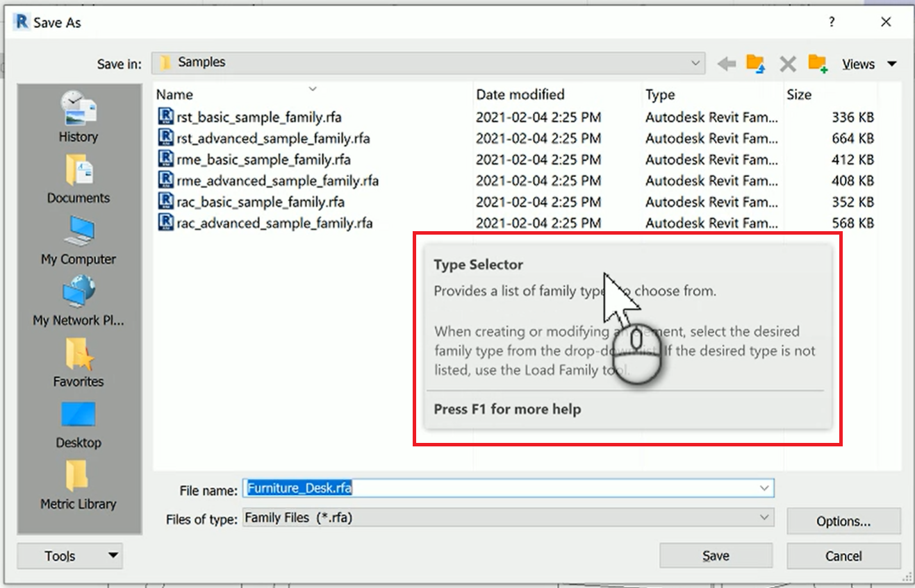This screenshot has height=588, width=915.
Task: Sort files by the Name column header
Action: pyautogui.click(x=174, y=94)
